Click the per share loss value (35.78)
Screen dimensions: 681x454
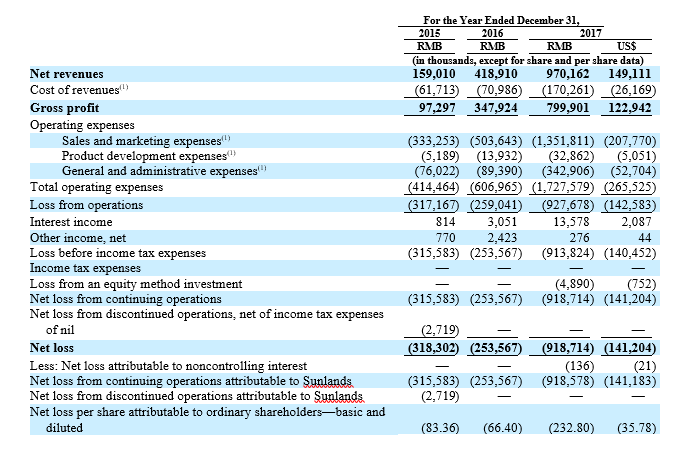pyautogui.click(x=636, y=428)
